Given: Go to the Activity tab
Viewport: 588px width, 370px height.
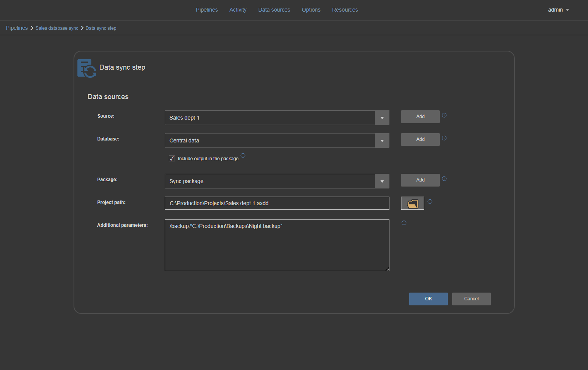Looking at the screenshot, I should point(238,10).
